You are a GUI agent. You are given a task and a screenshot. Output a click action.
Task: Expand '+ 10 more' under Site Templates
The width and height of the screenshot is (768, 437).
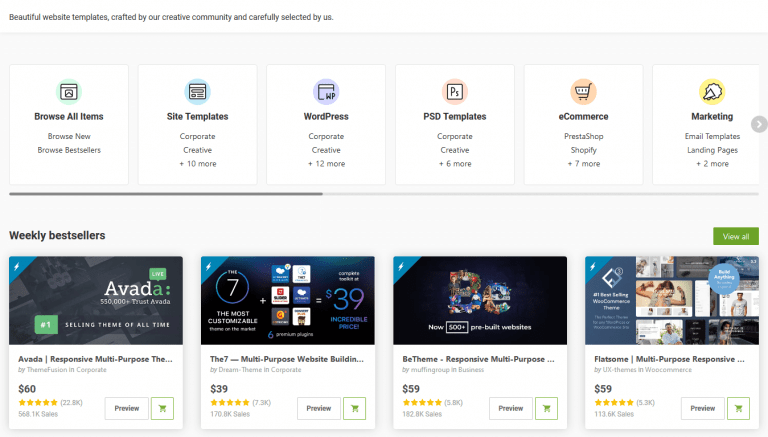[197, 164]
